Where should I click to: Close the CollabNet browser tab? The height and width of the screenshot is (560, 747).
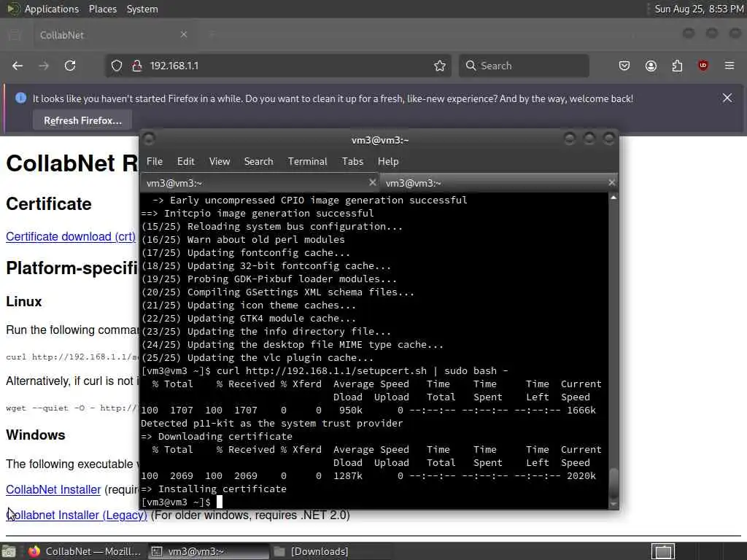point(183,34)
